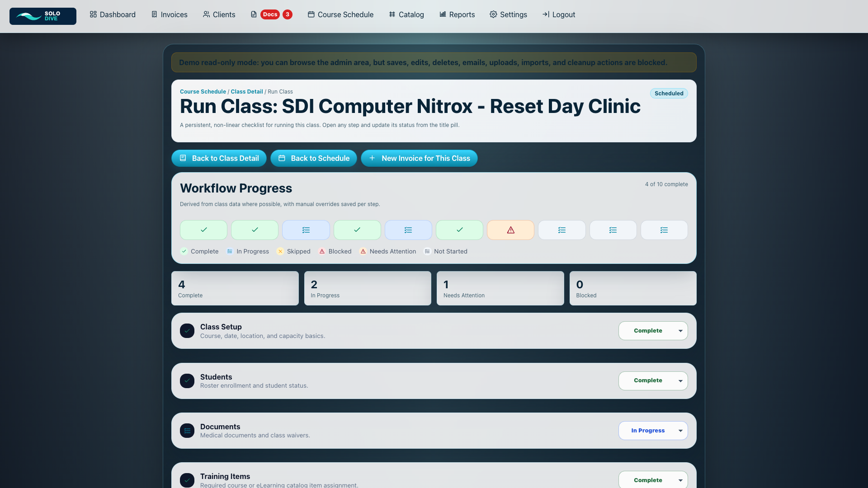Click the Documents list circle icon
The image size is (868, 488).
[187, 431]
